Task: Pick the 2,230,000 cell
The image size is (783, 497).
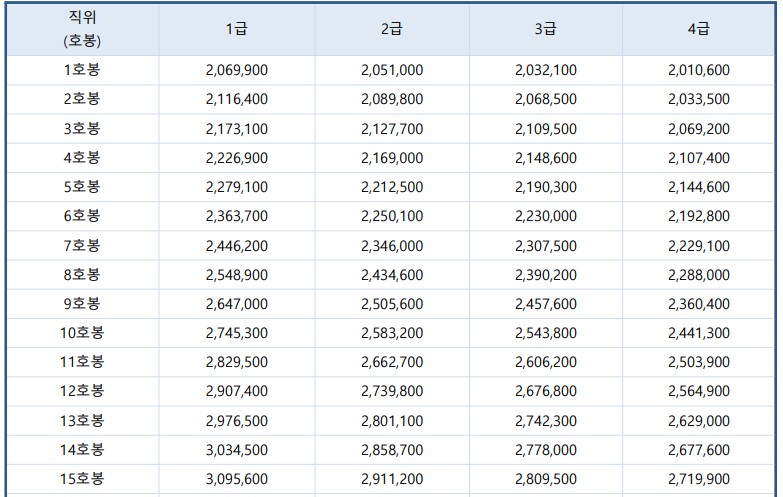Action: pyautogui.click(x=546, y=216)
